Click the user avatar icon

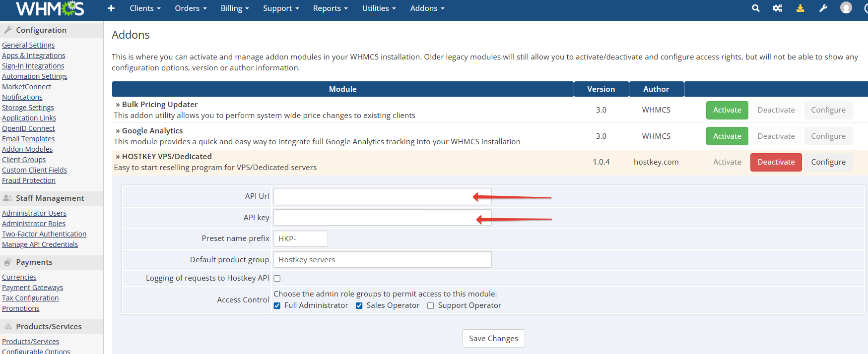[x=846, y=8]
